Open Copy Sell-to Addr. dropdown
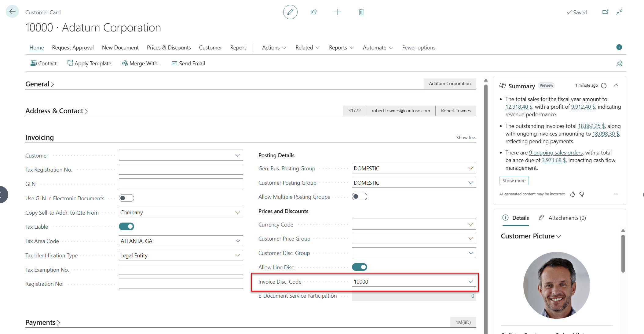 click(x=238, y=212)
